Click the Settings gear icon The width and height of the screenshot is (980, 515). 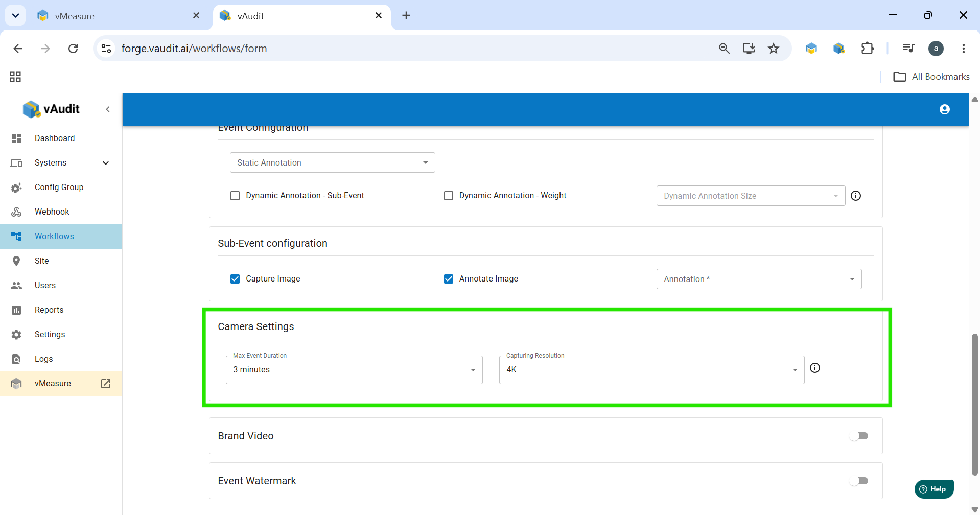click(16, 335)
